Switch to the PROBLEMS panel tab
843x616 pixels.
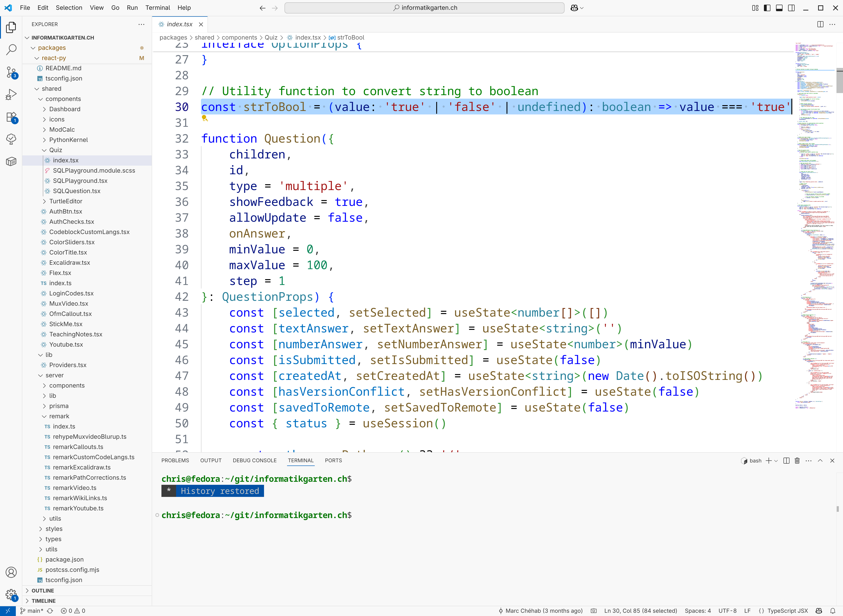tap(175, 461)
